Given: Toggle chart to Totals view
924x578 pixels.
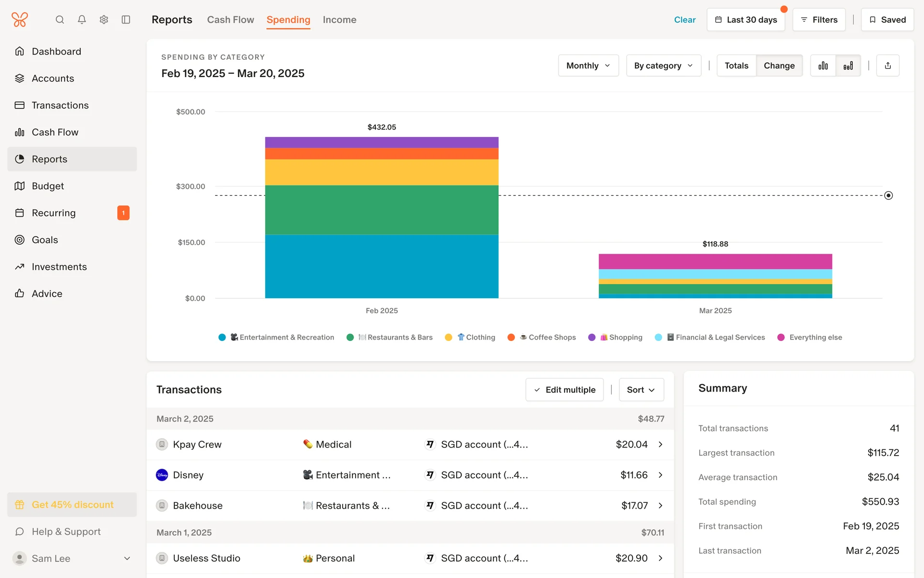Looking at the screenshot, I should click(736, 66).
